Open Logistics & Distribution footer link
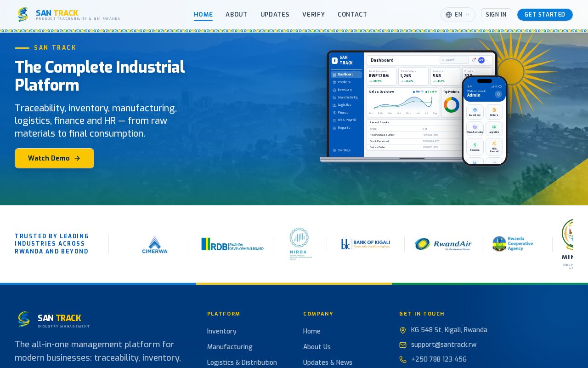The width and height of the screenshot is (588, 368). [x=242, y=362]
